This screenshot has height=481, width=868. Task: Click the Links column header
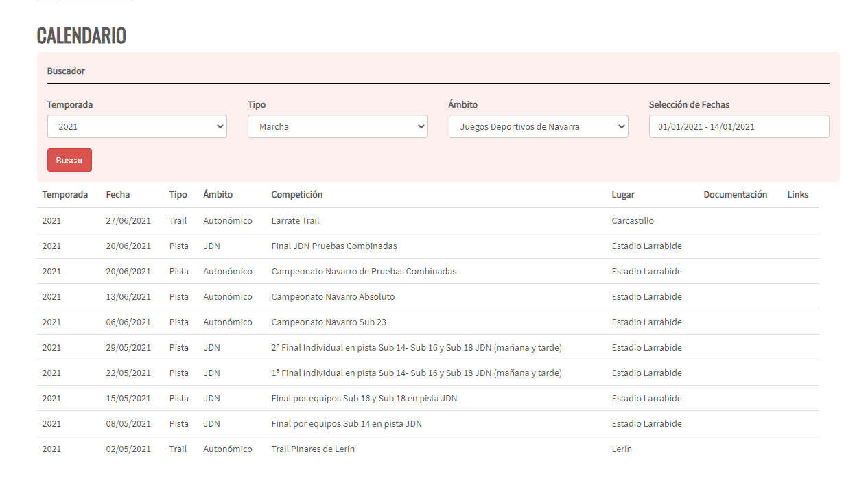797,195
